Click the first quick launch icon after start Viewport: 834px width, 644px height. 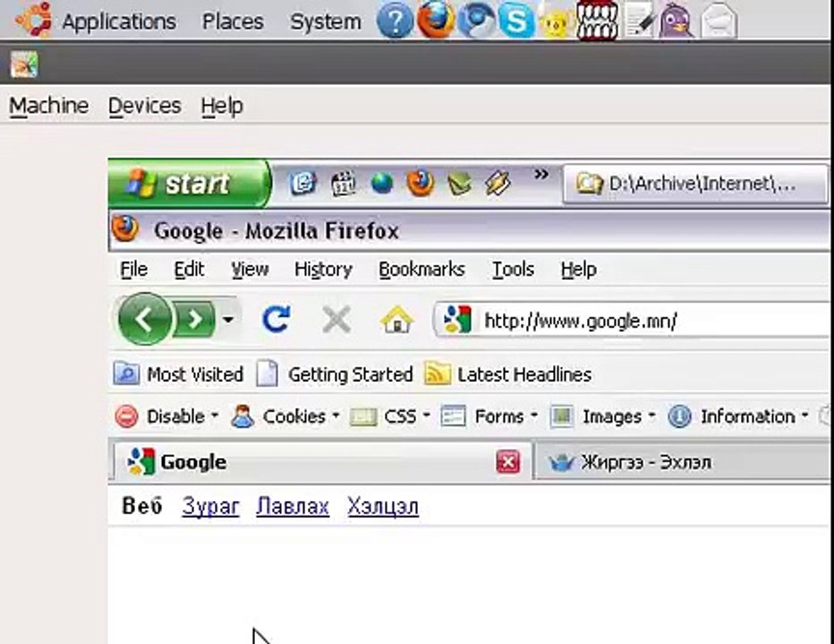303,183
